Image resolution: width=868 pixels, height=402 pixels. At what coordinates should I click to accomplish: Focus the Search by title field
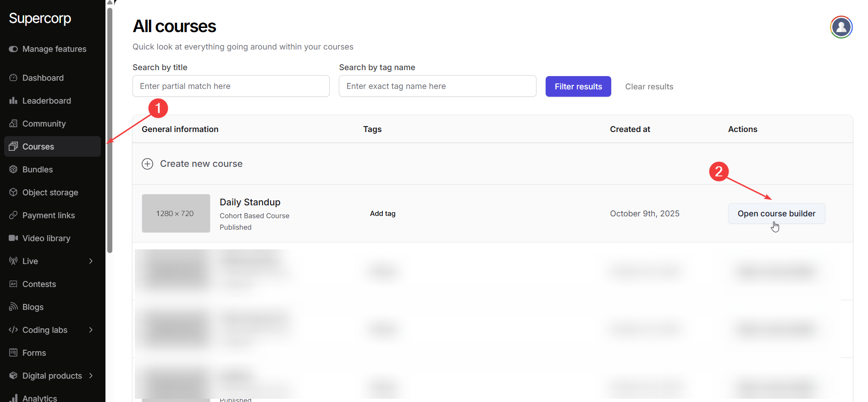[x=231, y=86]
